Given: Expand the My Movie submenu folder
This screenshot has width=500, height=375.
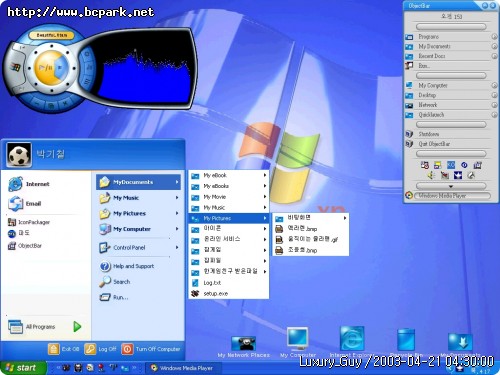Looking at the screenshot, I should [229, 197].
